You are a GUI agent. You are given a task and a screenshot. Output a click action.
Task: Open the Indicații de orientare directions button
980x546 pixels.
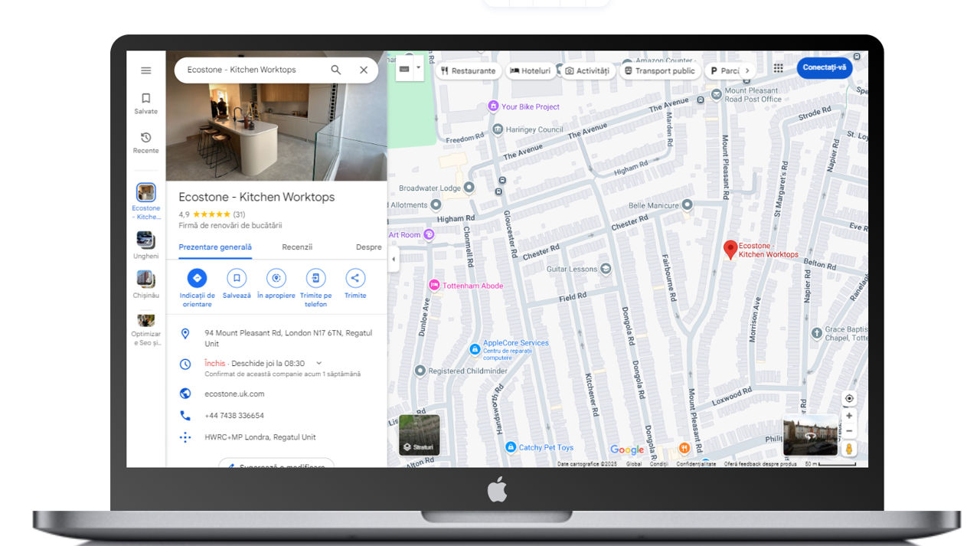[x=197, y=278]
